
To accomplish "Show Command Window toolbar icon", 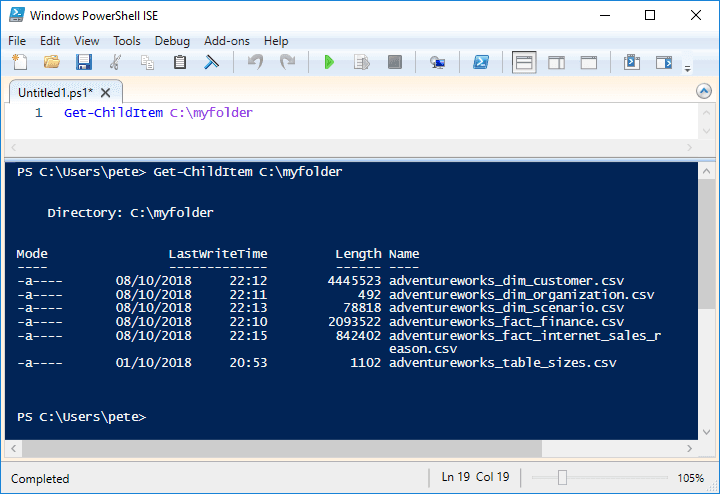I will coord(632,62).
